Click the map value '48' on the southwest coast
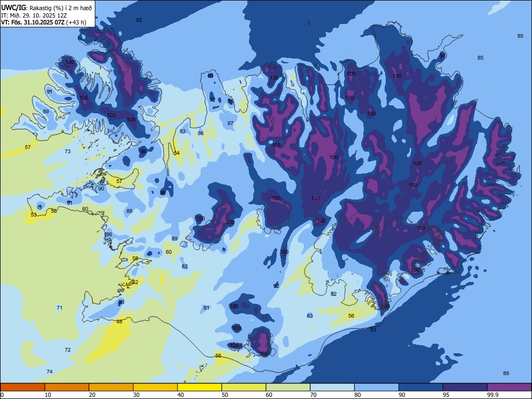The image size is (532, 399). click(x=119, y=322)
